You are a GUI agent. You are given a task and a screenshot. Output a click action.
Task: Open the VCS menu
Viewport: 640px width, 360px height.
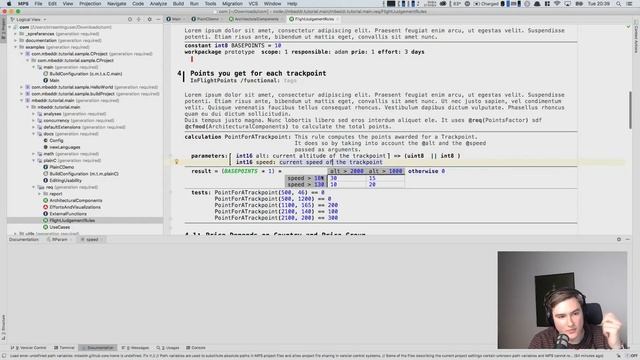pyautogui.click(x=253, y=4)
